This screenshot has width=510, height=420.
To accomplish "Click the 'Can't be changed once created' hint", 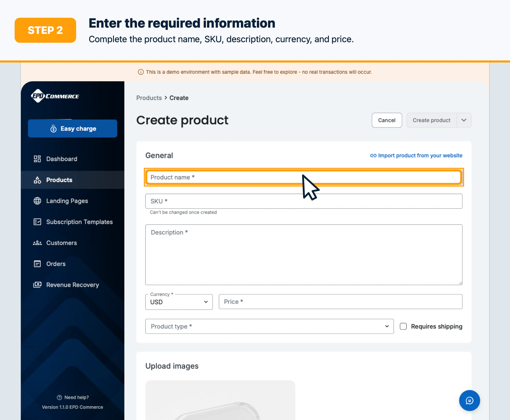I will [183, 212].
